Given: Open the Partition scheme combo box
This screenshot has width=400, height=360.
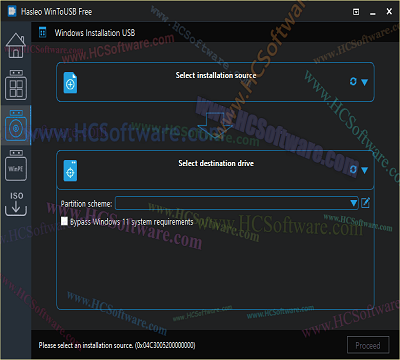Looking at the screenshot, I should coord(237,203).
